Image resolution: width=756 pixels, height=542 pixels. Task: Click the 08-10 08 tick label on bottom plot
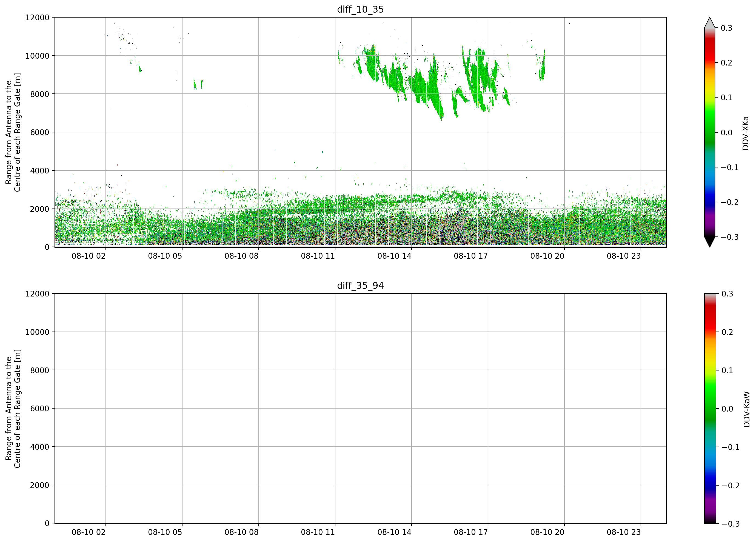tap(242, 532)
